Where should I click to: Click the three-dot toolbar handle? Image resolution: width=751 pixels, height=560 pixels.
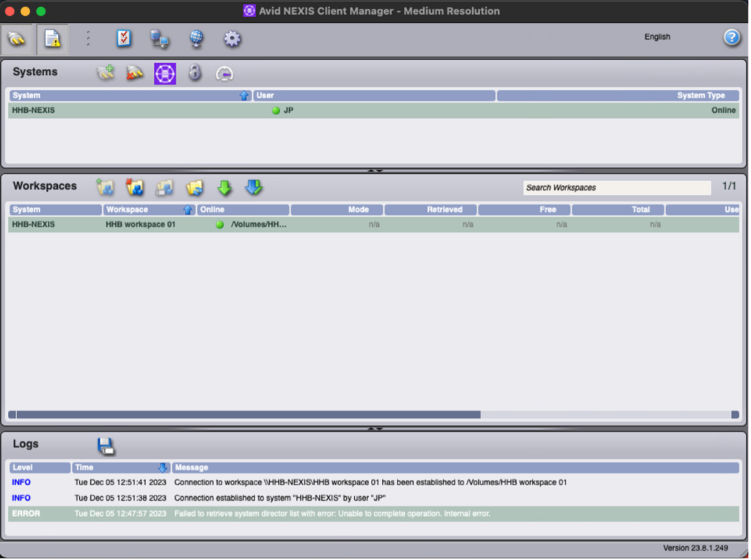(x=88, y=38)
